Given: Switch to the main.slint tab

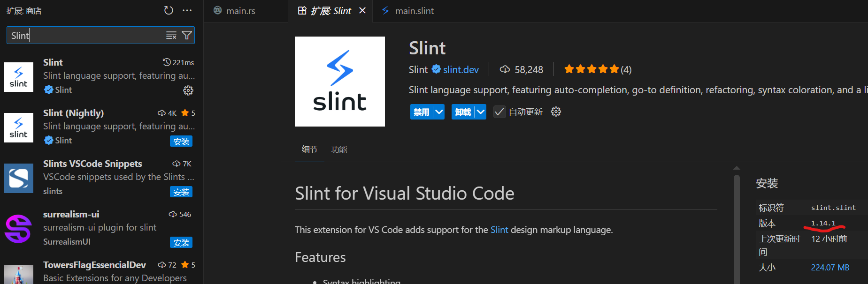Looking at the screenshot, I should point(415,11).
